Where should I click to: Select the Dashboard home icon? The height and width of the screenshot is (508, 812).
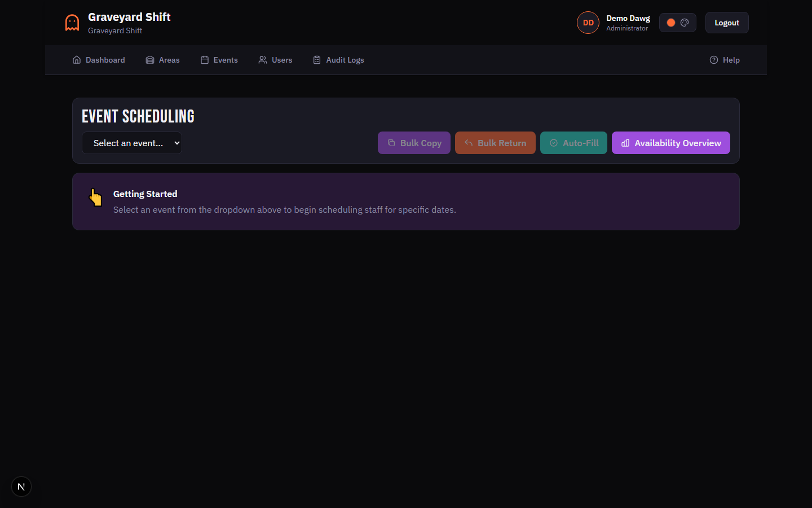77,59
